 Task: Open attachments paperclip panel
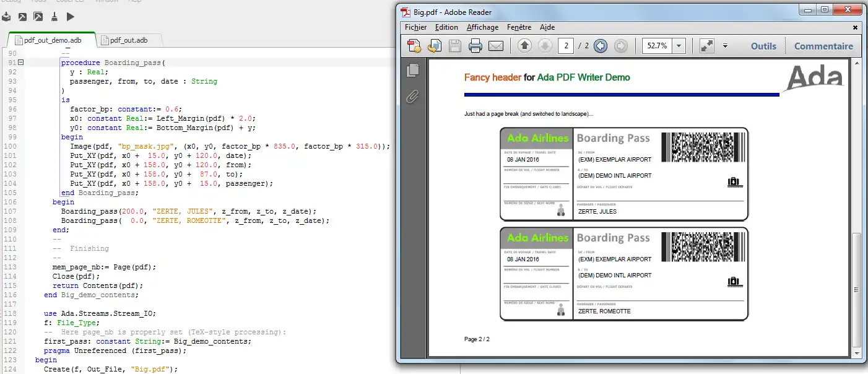coord(412,97)
